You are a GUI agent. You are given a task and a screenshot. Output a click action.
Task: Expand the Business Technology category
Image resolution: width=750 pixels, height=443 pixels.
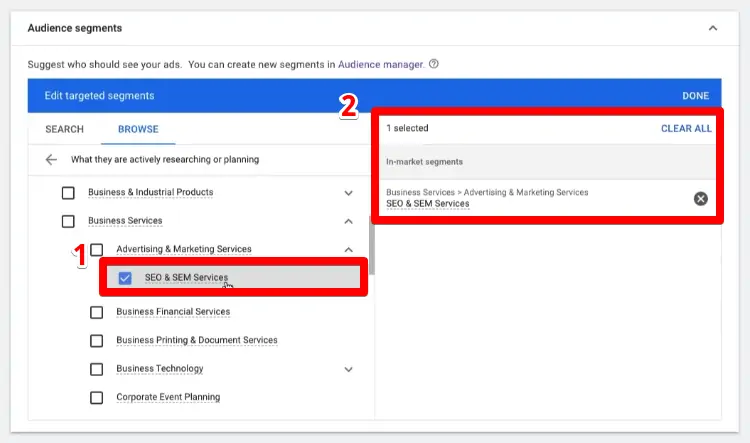tap(348, 369)
